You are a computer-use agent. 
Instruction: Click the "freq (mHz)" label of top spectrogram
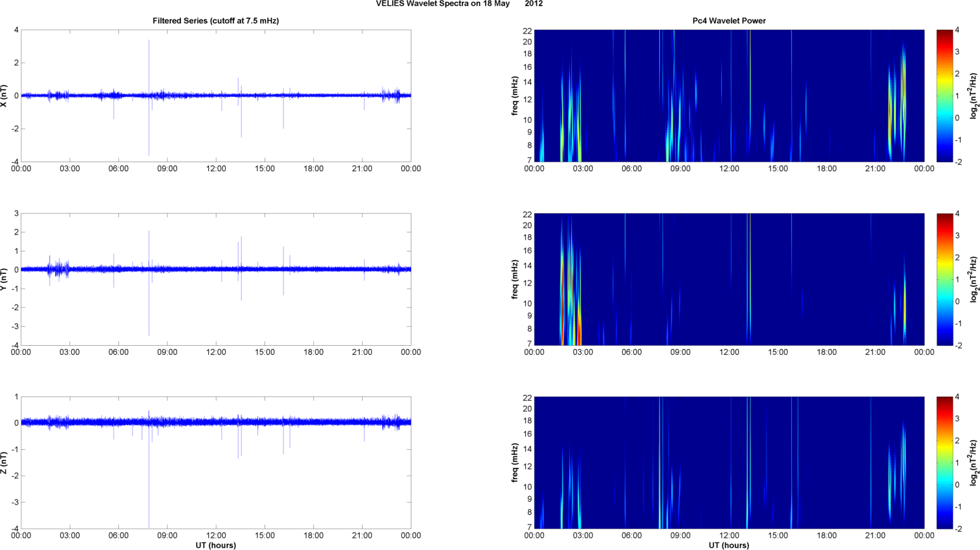click(x=515, y=96)
